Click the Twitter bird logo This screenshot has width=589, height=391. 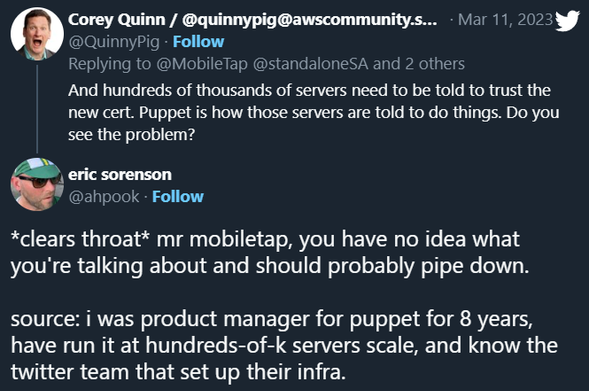click(567, 21)
